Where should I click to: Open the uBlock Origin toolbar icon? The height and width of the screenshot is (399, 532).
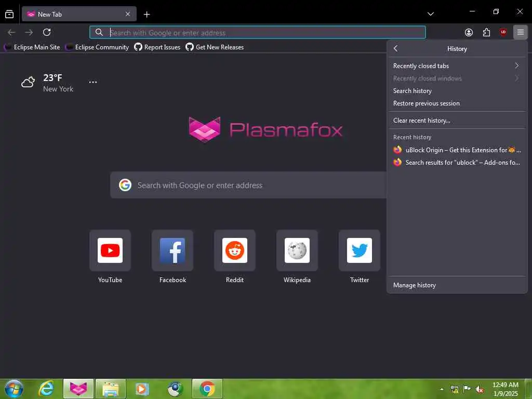[503, 33]
